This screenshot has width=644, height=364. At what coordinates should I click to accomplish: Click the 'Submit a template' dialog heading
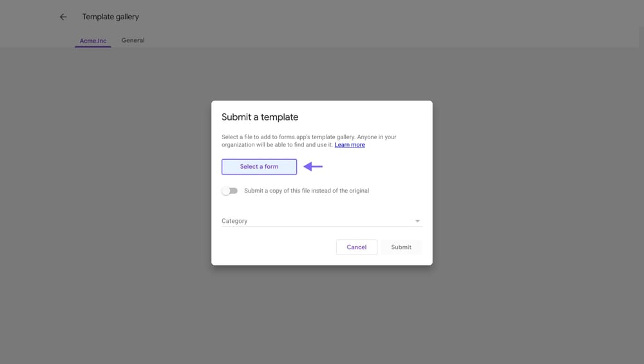[260, 117]
